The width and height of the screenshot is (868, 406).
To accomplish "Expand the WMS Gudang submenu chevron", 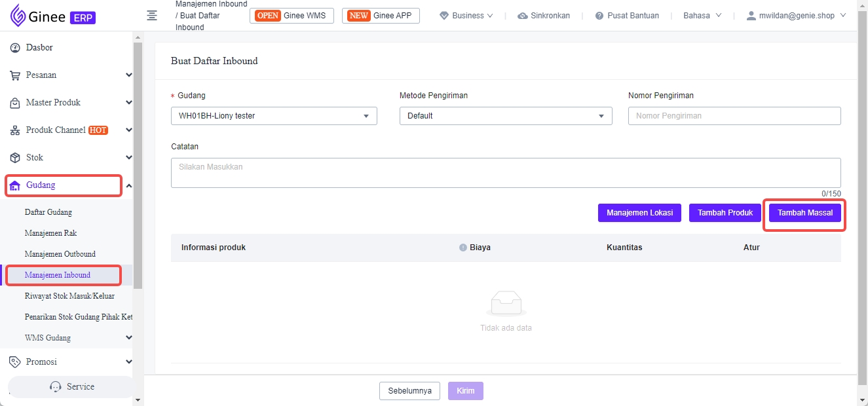I will [128, 338].
